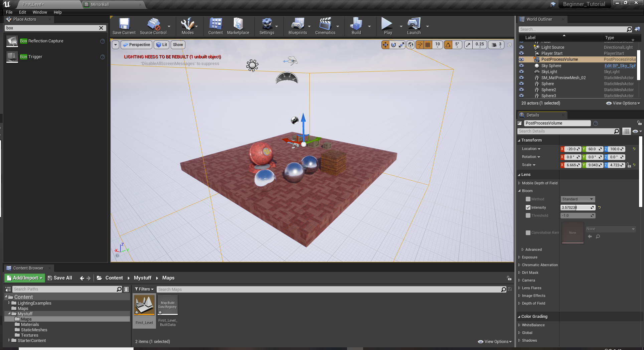Image resolution: width=644 pixels, height=350 pixels.
Task: Select the scale gizmo tool in the viewport
Action: pos(401,45)
